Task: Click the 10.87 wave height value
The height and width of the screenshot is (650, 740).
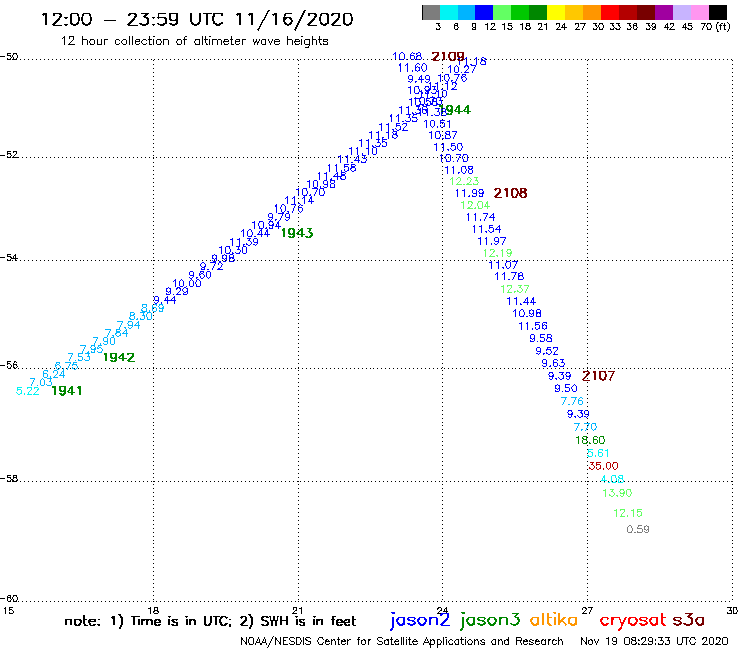Action: (x=442, y=135)
